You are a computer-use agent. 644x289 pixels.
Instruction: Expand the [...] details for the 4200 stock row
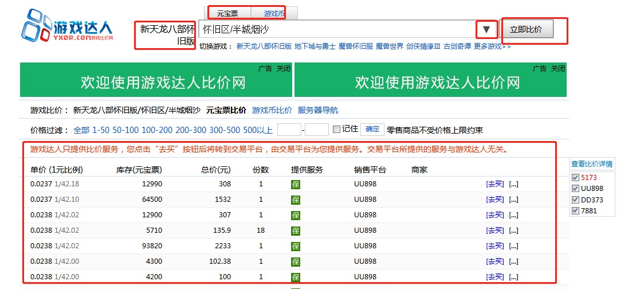pos(513,277)
